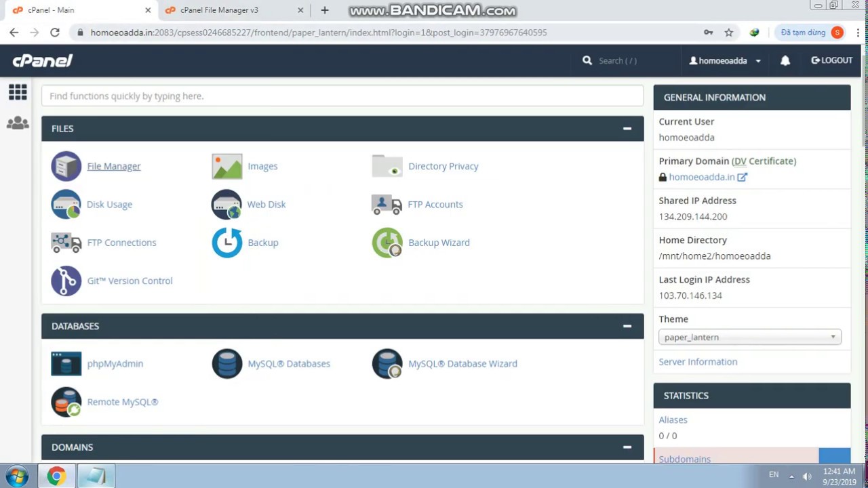Open the File Manager link

click(x=114, y=166)
